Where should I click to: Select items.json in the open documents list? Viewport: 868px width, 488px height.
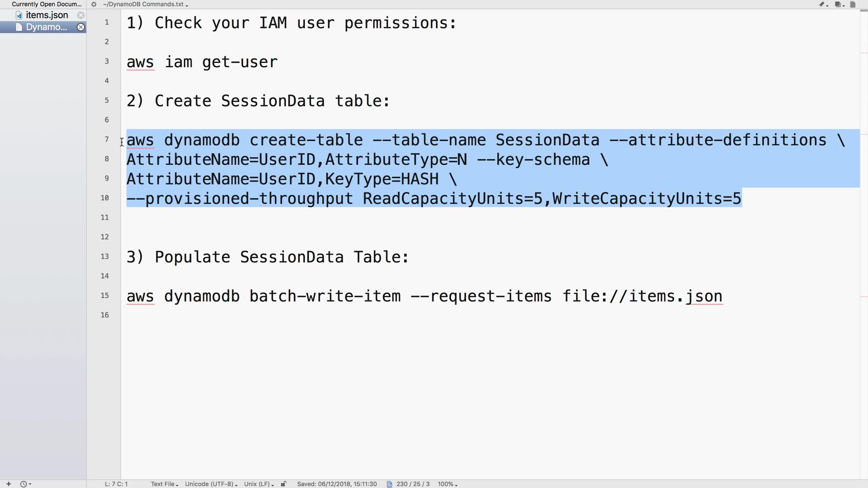click(47, 15)
